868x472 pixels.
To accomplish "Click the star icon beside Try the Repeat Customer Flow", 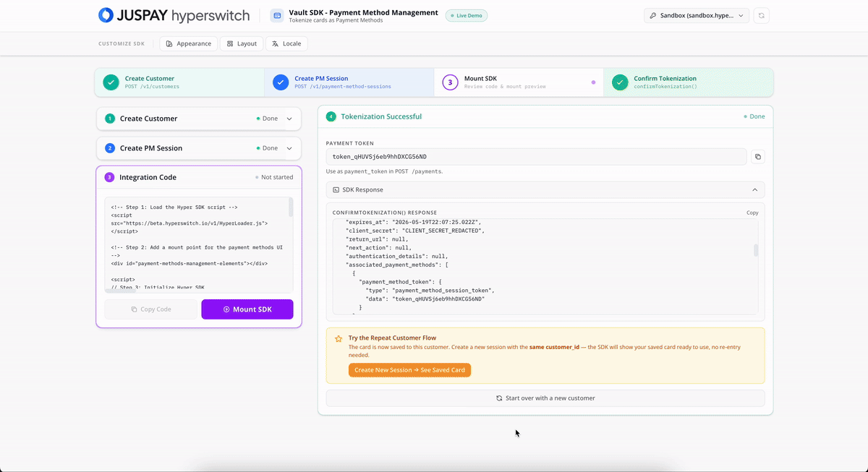I will coord(338,338).
